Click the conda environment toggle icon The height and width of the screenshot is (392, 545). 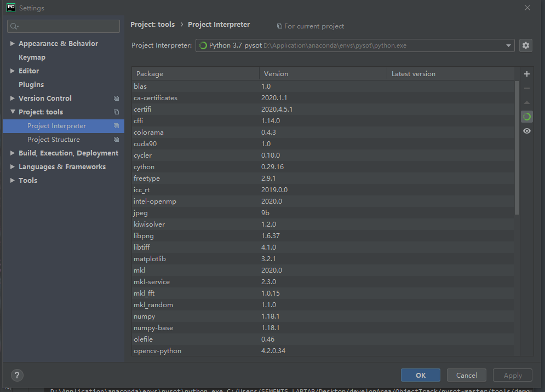coord(526,117)
